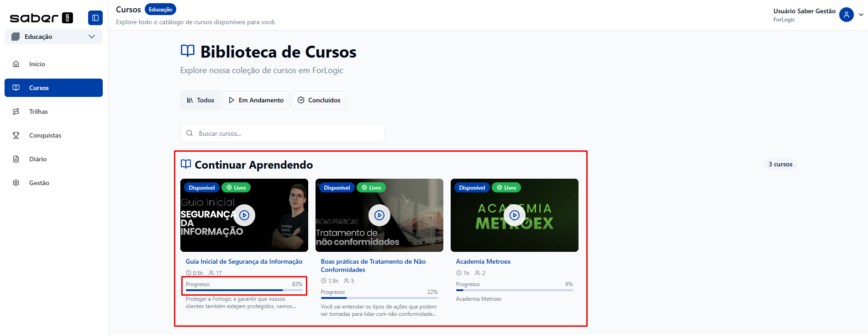Play the Segurança da Informação course
The image size is (868, 335).
coord(244,215)
